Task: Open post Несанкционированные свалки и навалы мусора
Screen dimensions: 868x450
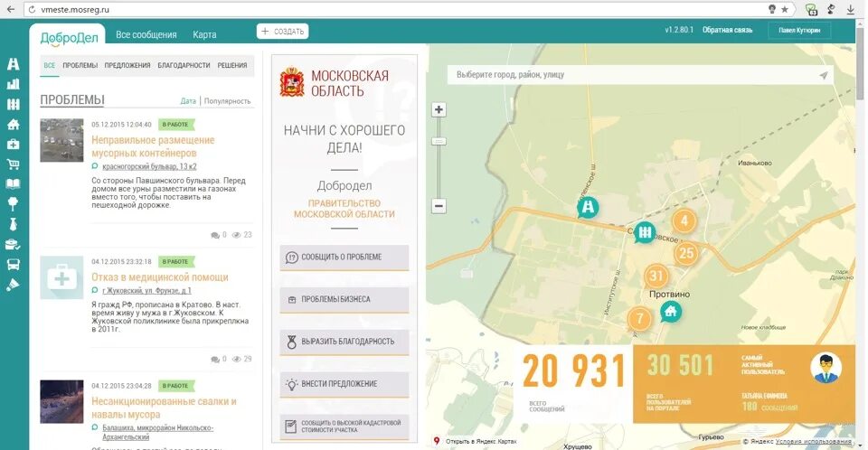Action: coord(164,408)
